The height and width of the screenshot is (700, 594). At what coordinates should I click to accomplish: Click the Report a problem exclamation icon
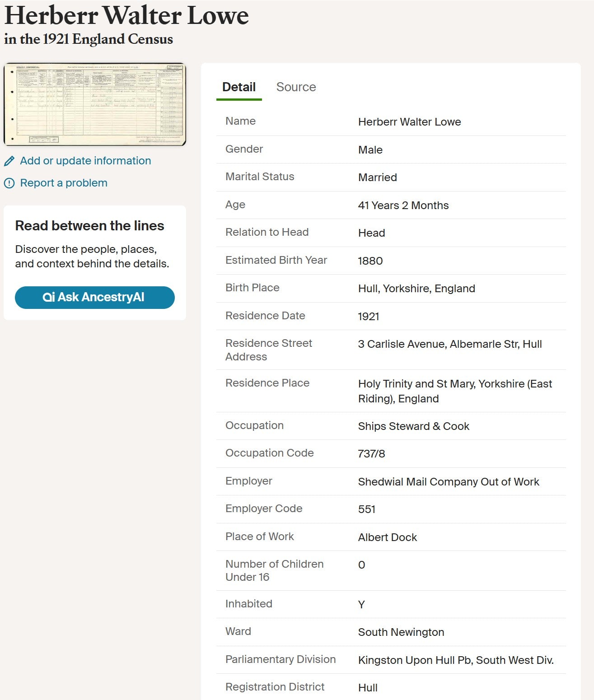9,183
